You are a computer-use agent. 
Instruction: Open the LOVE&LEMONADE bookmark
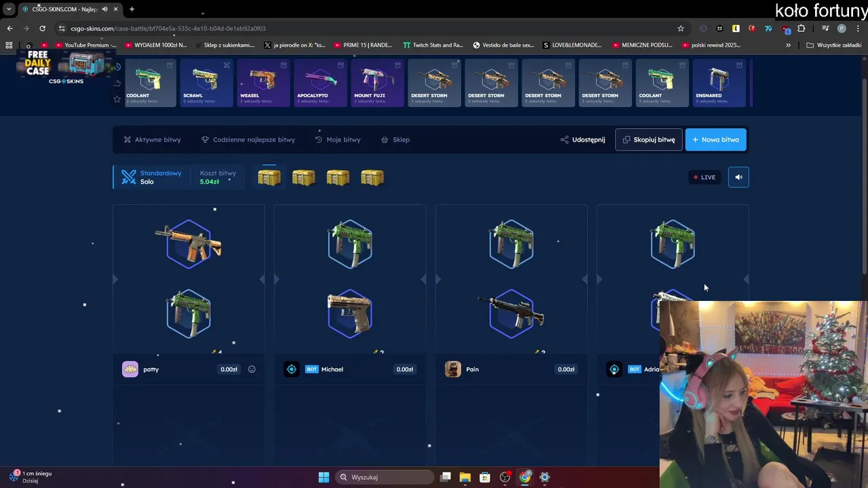pyautogui.click(x=572, y=45)
